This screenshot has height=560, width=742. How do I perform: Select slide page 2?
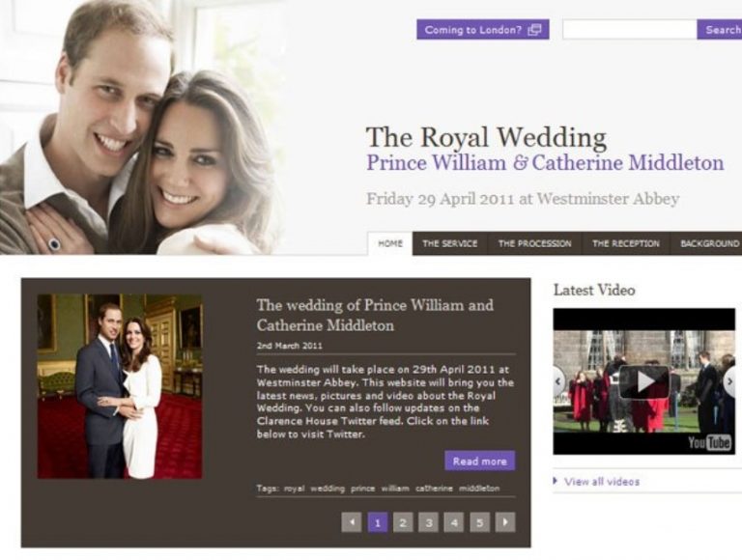403,522
